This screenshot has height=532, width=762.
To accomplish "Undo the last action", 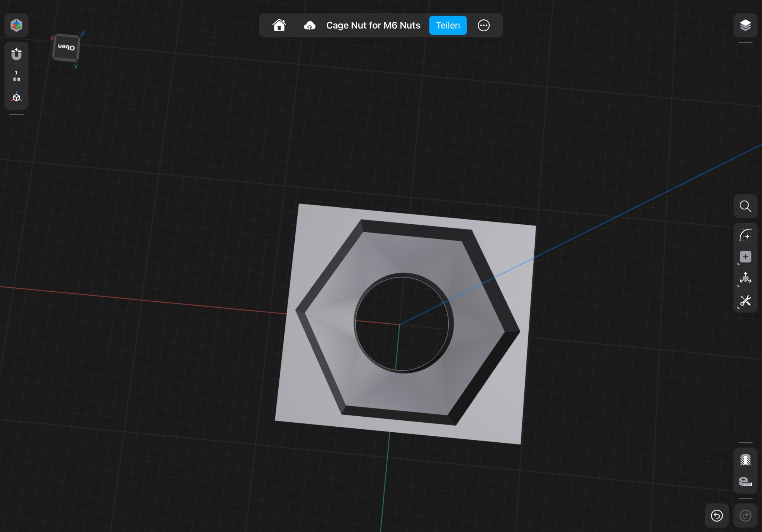I will (x=717, y=516).
